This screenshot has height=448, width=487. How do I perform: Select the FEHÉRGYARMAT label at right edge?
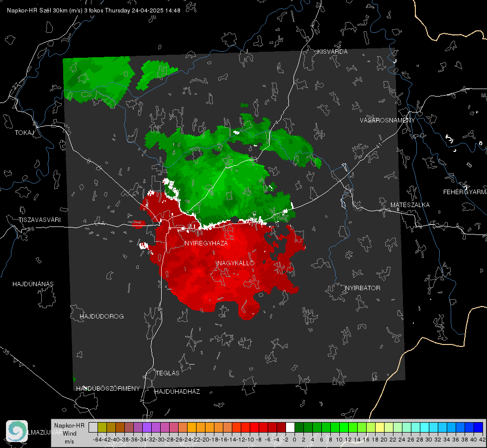click(x=465, y=192)
